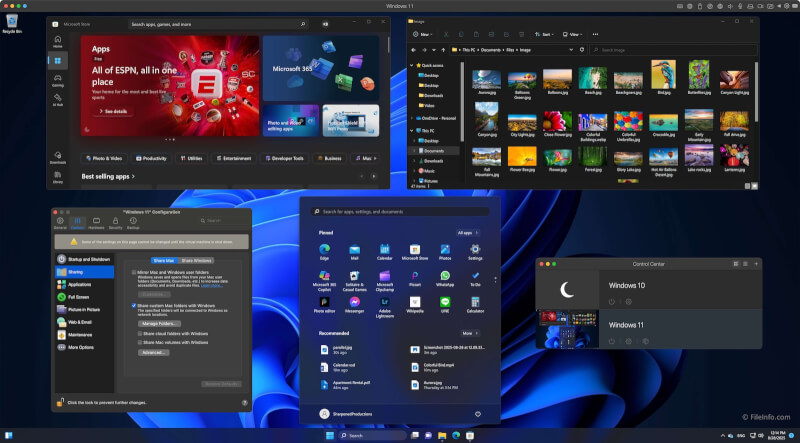Open To Do app in Start menu
800x443 pixels.
(475, 278)
